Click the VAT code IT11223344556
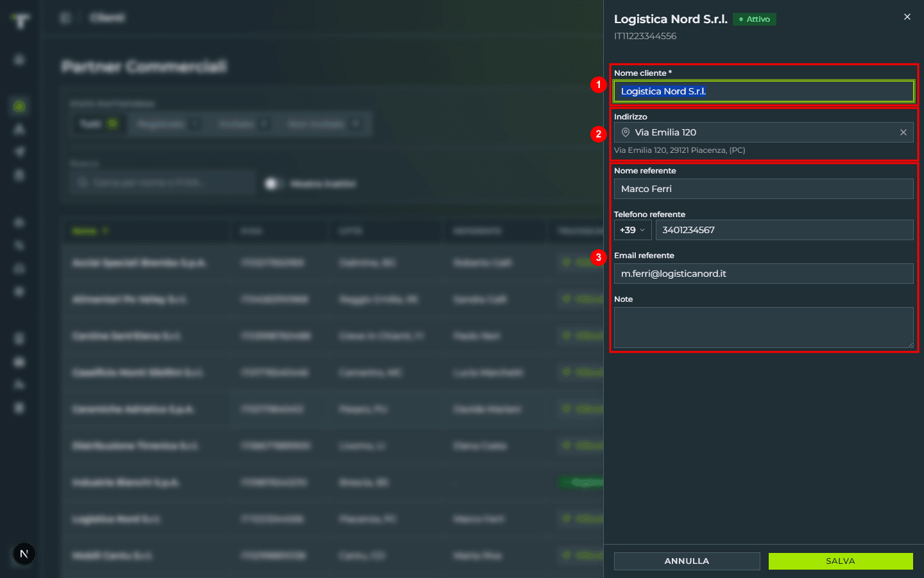Viewport: 924px width, 578px height. [x=645, y=36]
